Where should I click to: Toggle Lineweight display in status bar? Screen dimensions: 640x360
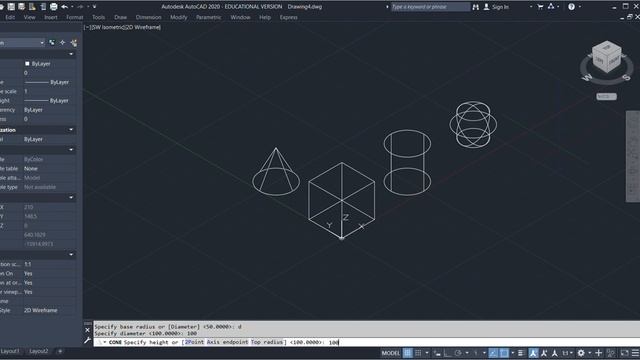[x=520, y=353]
